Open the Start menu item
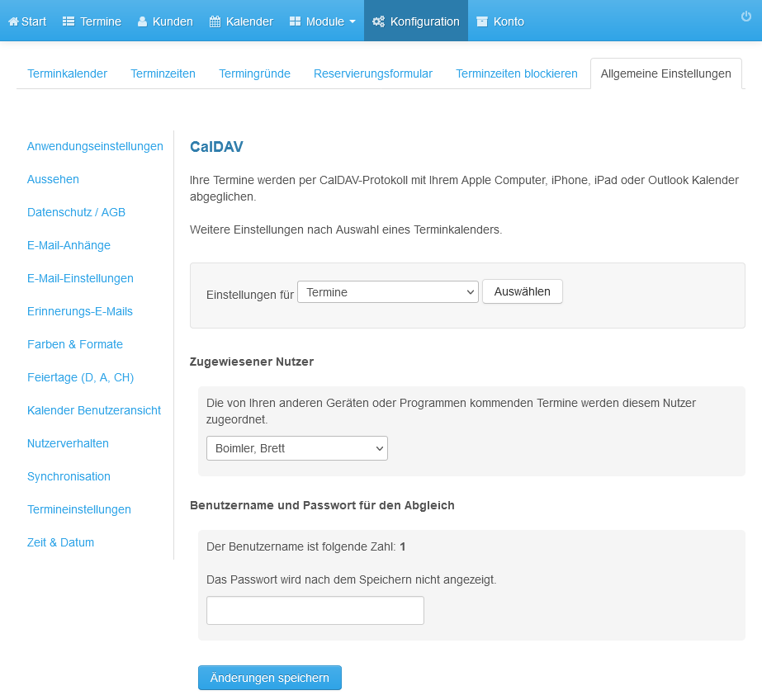Image resolution: width=762 pixels, height=700 pixels. [x=27, y=21]
